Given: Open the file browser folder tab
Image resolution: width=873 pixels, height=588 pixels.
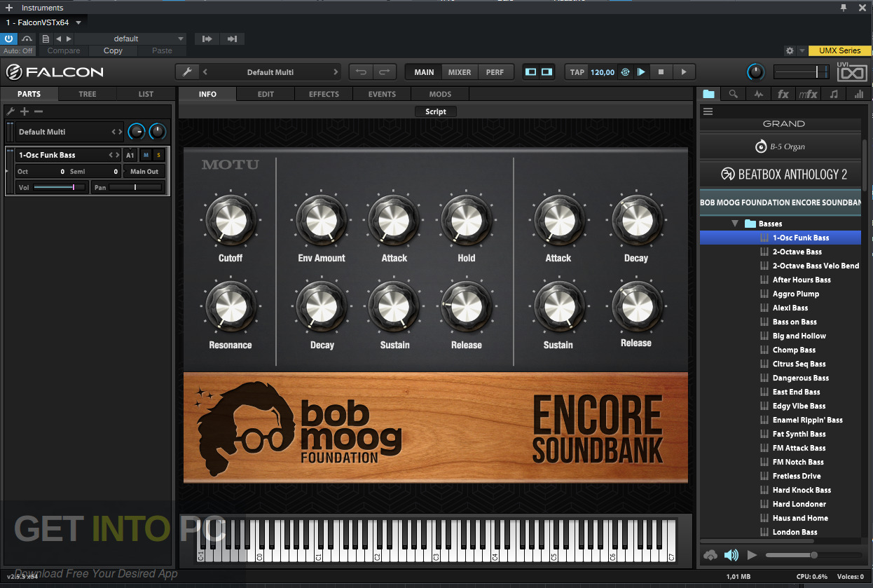Looking at the screenshot, I should [x=708, y=94].
